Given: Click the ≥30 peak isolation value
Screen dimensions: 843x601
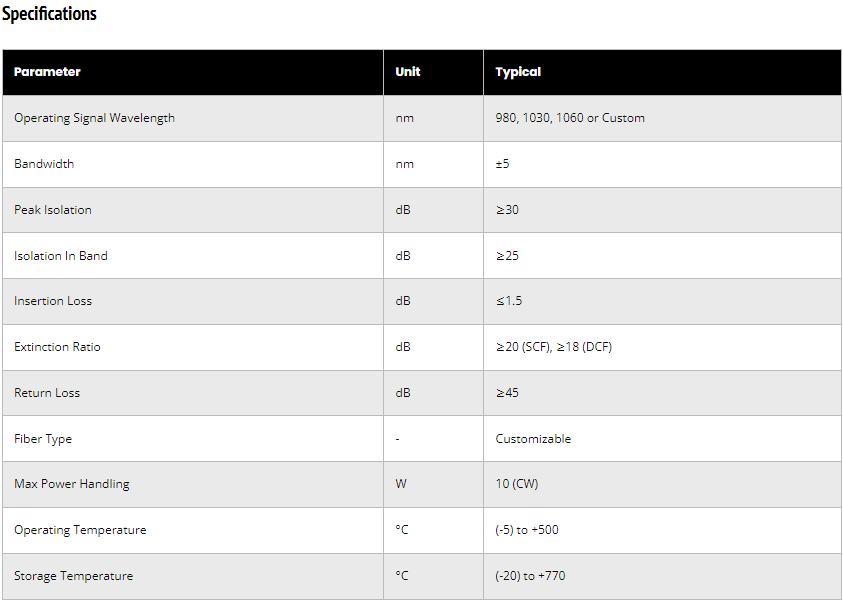Looking at the screenshot, I should [x=507, y=210].
